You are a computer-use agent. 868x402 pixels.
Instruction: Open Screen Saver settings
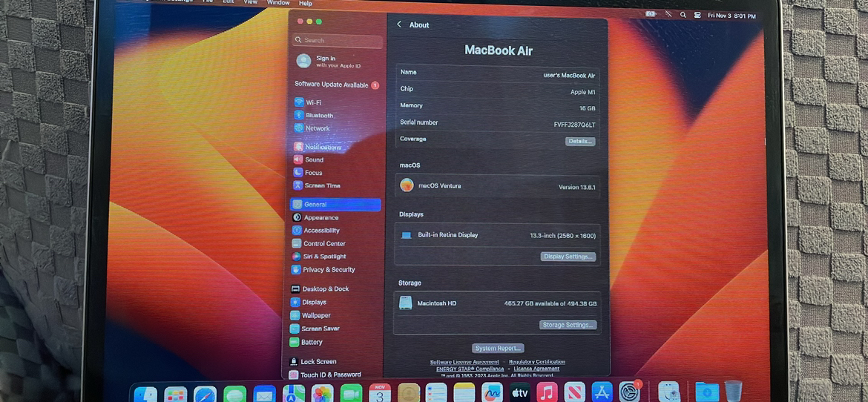[x=315, y=329]
